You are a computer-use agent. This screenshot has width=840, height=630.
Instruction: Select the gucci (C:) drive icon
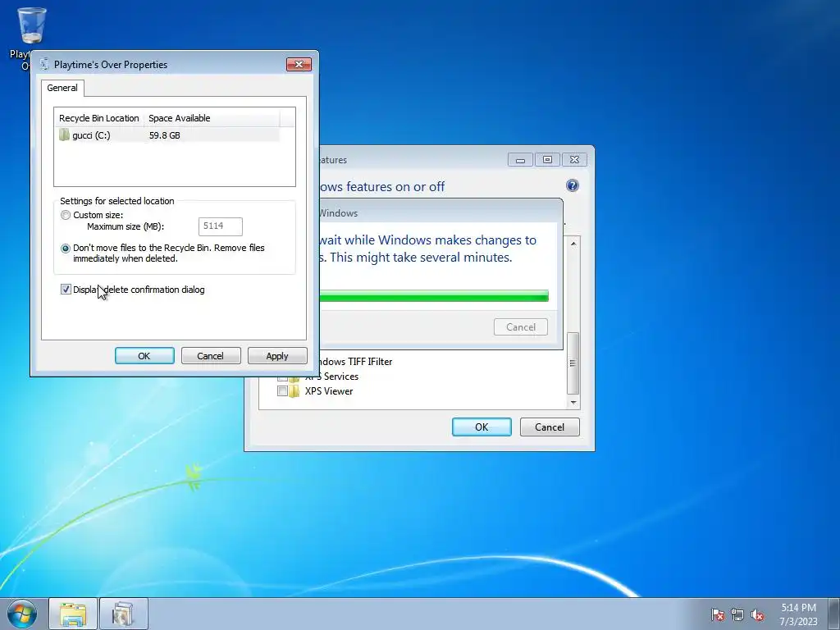pos(64,135)
